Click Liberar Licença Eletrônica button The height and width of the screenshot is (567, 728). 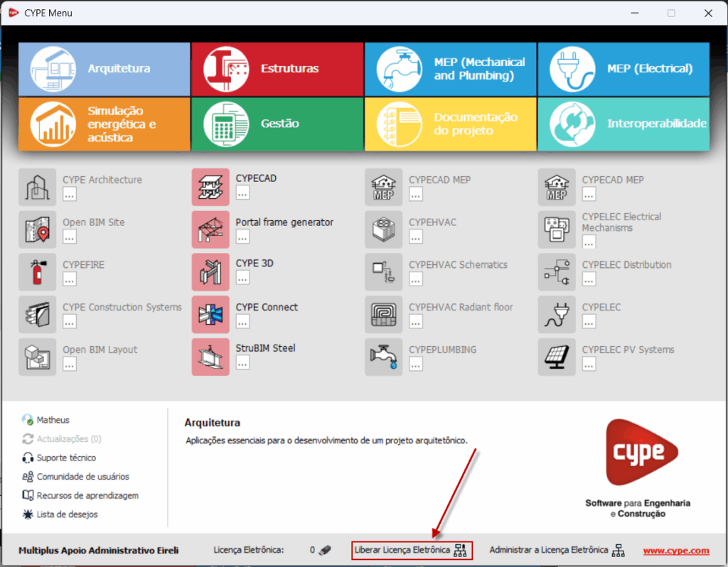coord(412,550)
